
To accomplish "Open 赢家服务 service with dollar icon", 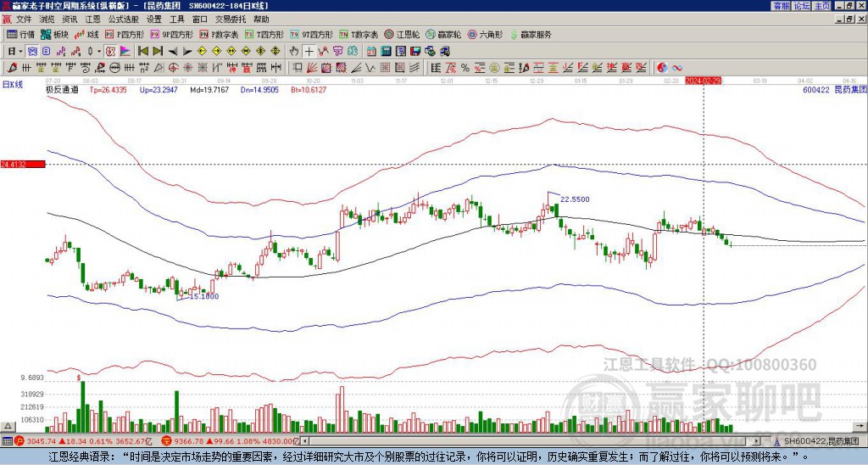I will click(x=531, y=34).
